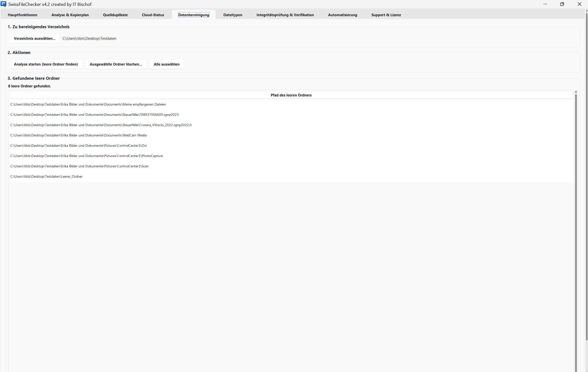Select the ControlCenter3\PhotoCapture folder row
Viewport: 588px width, 372px height.
click(87, 156)
